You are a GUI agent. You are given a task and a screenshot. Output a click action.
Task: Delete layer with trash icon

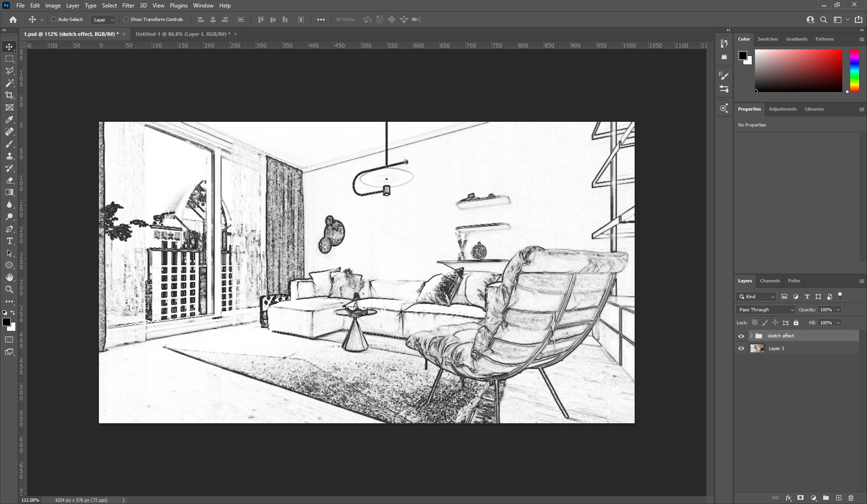[851, 498]
